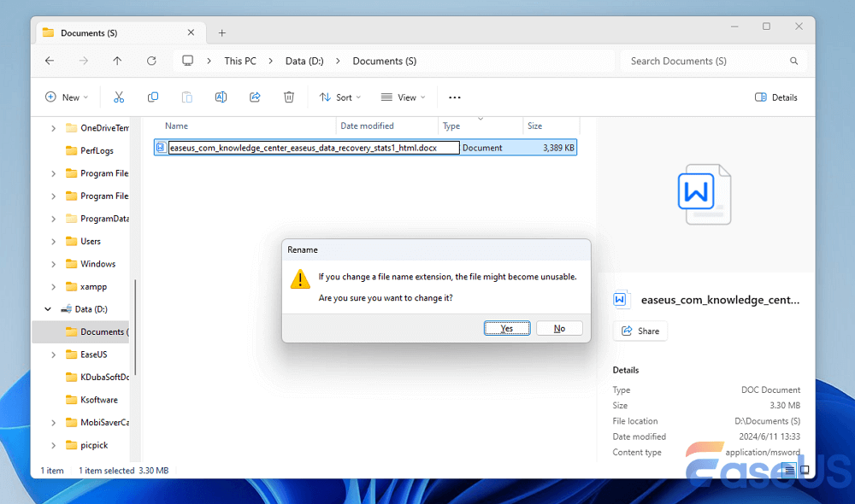Navigate back with the left arrow

pos(50,61)
